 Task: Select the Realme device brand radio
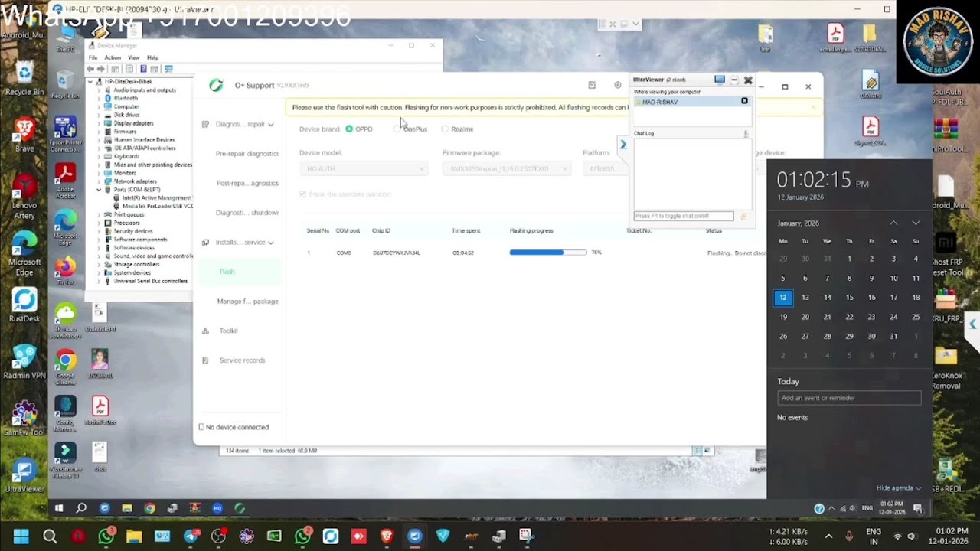[445, 129]
